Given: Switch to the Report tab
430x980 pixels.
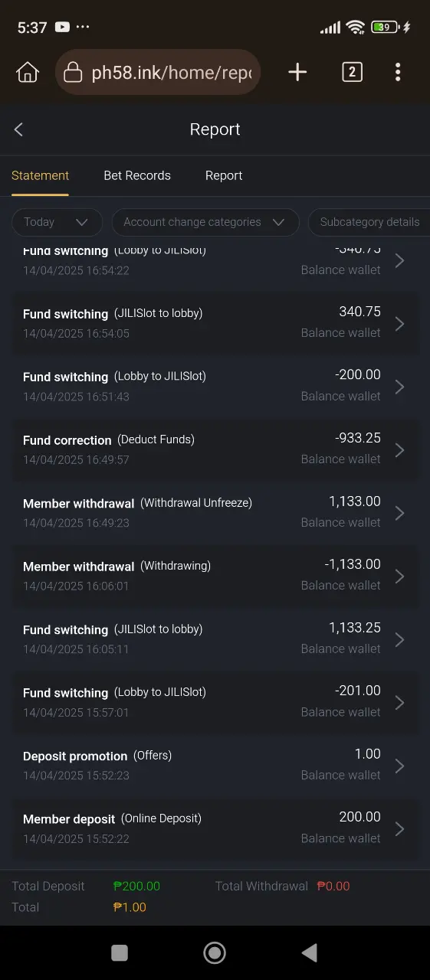Looking at the screenshot, I should coord(224,175).
